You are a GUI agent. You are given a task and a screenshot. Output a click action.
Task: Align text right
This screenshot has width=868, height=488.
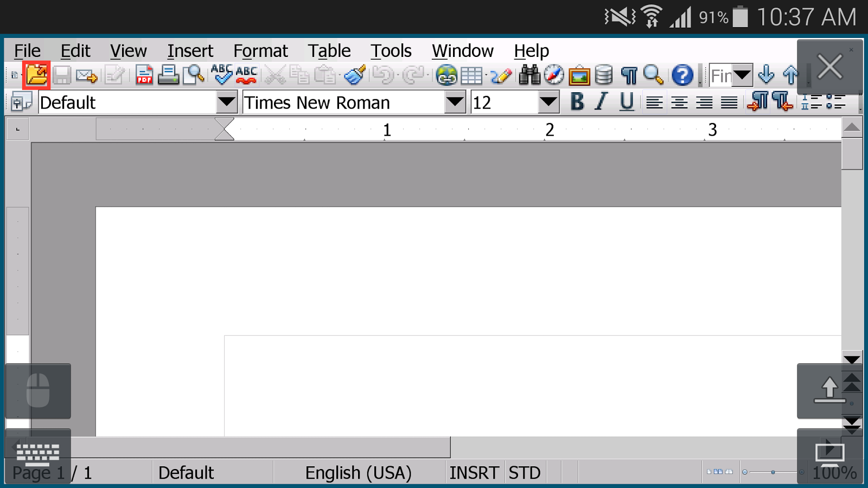(x=704, y=102)
